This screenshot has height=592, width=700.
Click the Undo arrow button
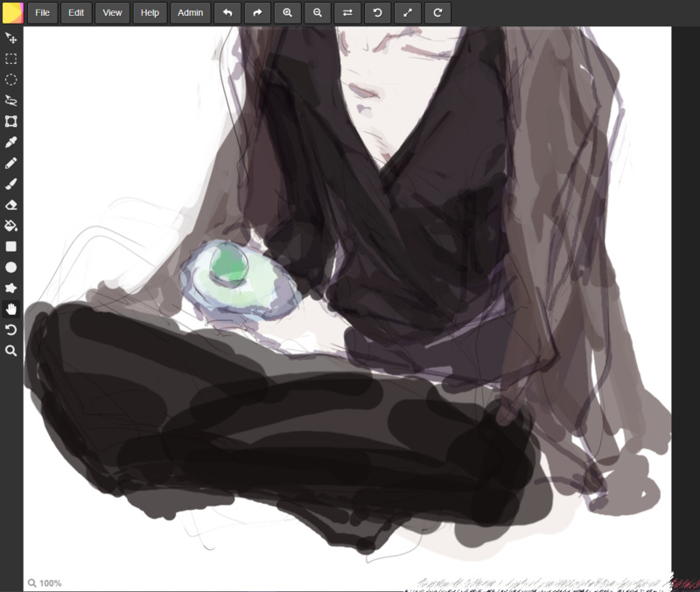pos(227,12)
